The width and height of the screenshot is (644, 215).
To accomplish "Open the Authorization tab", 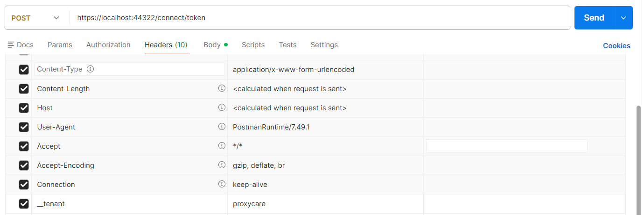I will coord(108,45).
